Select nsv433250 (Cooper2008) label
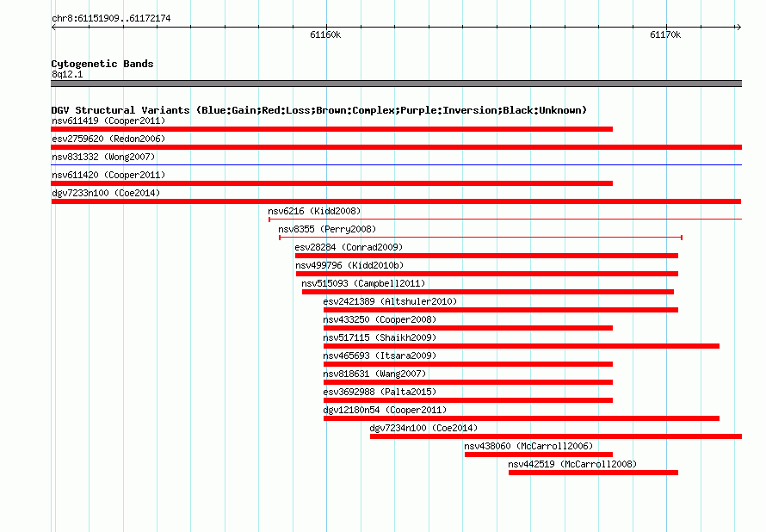Viewport: 766px width, 532px height. [x=380, y=319]
